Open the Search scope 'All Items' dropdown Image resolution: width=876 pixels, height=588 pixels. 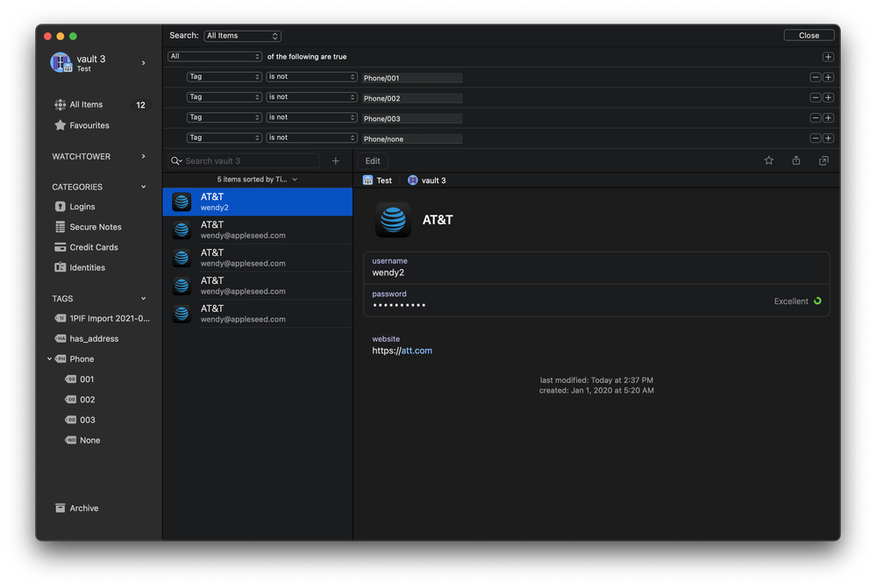click(242, 36)
